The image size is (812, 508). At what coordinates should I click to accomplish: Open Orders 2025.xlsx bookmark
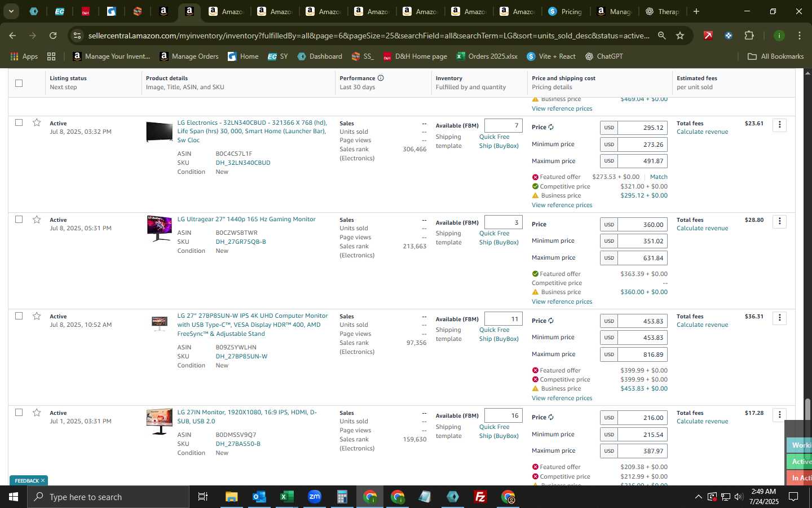(487, 56)
